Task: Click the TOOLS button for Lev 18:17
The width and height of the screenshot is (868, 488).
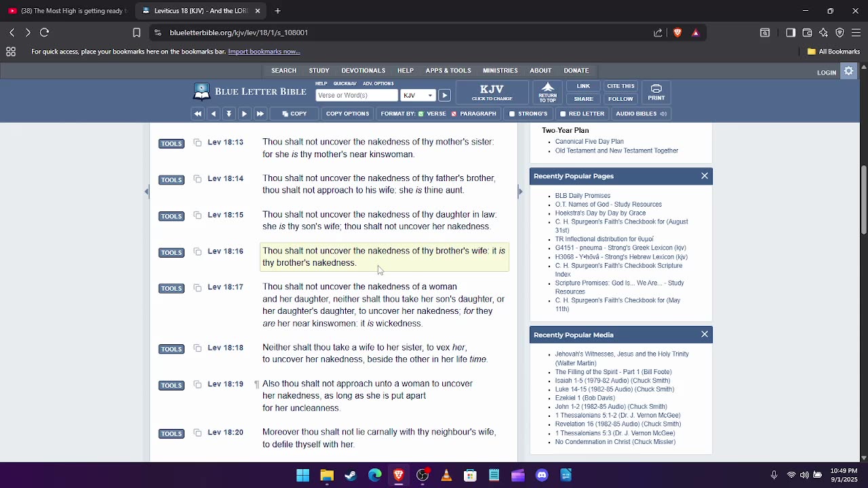Action: (x=172, y=288)
